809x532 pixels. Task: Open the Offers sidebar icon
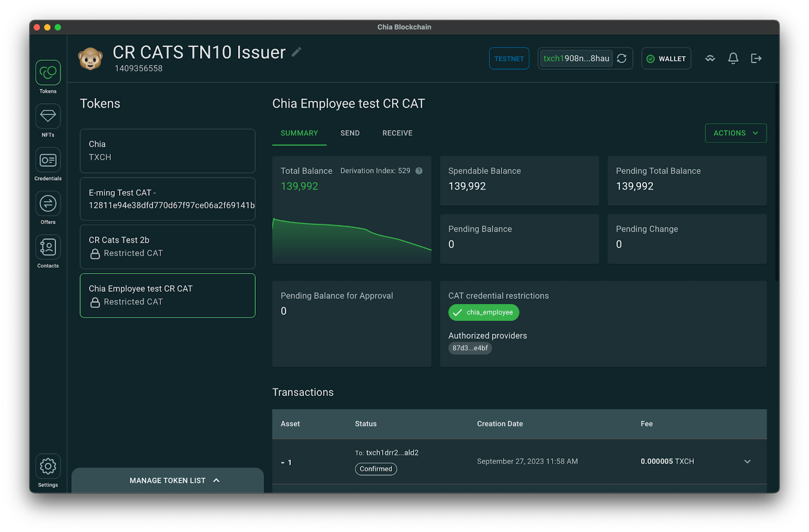[48, 204]
